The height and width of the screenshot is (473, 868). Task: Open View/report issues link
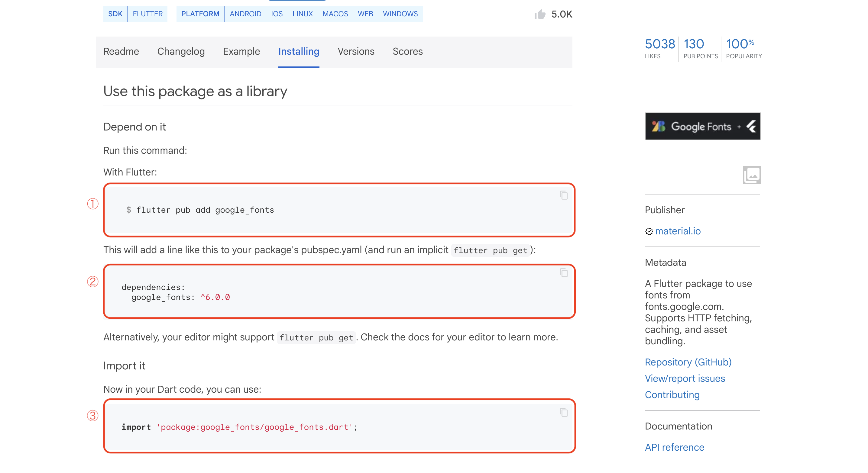click(x=685, y=378)
